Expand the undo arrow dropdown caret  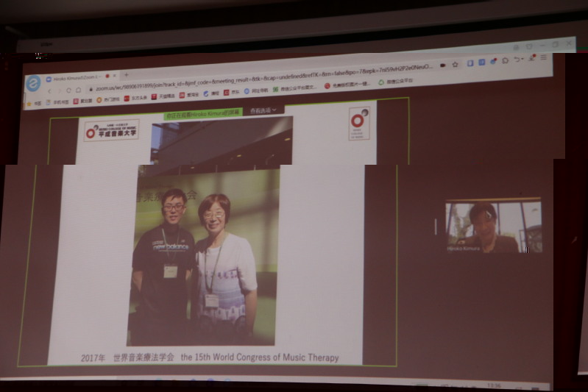tap(522, 60)
